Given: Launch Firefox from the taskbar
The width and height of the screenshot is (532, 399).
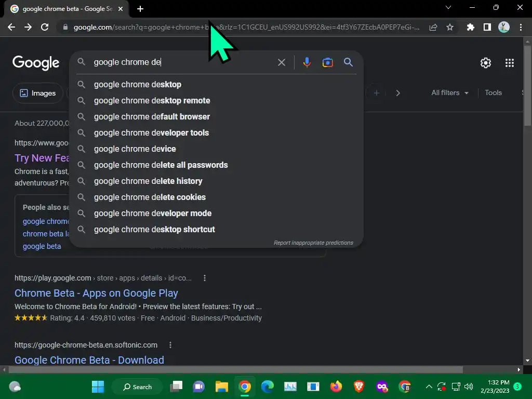Looking at the screenshot, I should (x=336, y=387).
